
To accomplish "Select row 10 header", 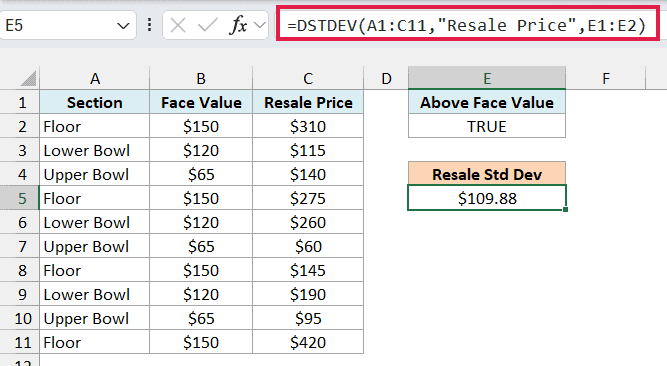I will click(x=20, y=318).
